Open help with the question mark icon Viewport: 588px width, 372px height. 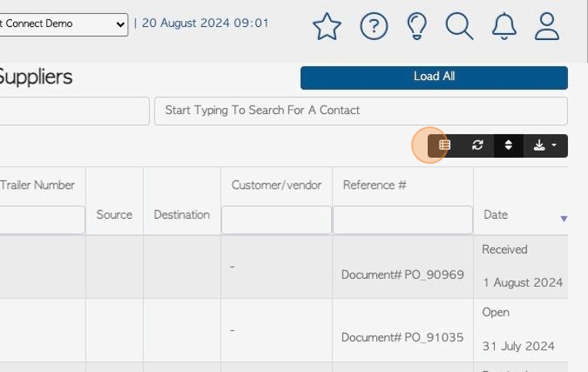point(374,26)
